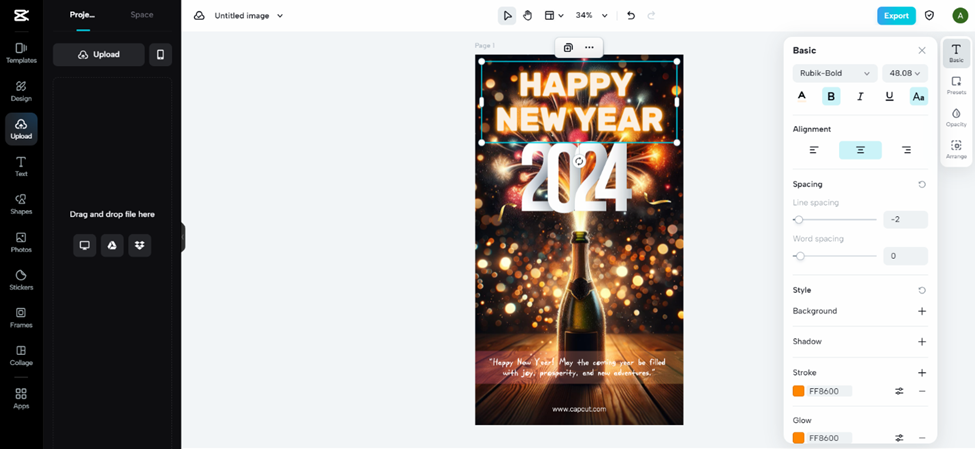This screenshot has width=975, height=449.
Task: Open the Presets panel tab
Action: click(x=956, y=85)
